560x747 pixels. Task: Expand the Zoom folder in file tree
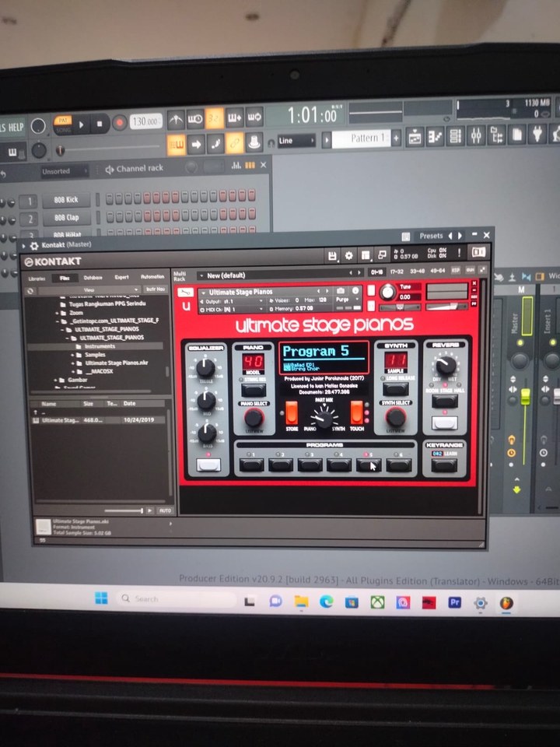coord(57,313)
